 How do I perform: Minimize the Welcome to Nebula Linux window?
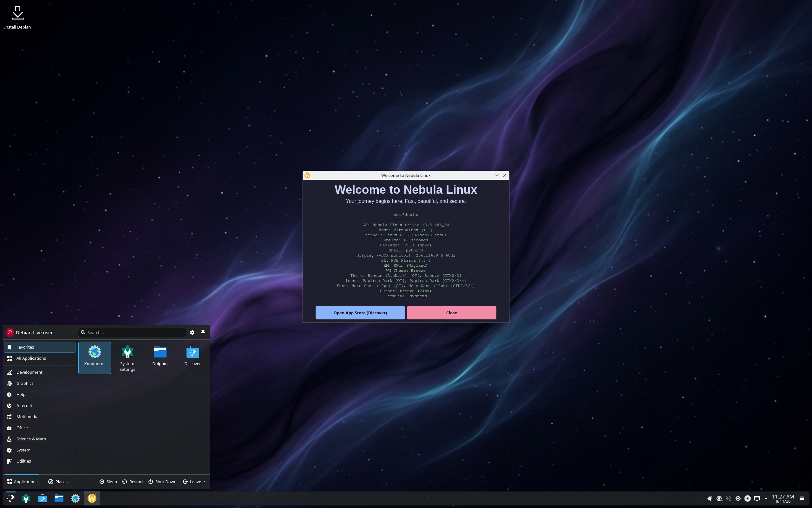coord(497,175)
